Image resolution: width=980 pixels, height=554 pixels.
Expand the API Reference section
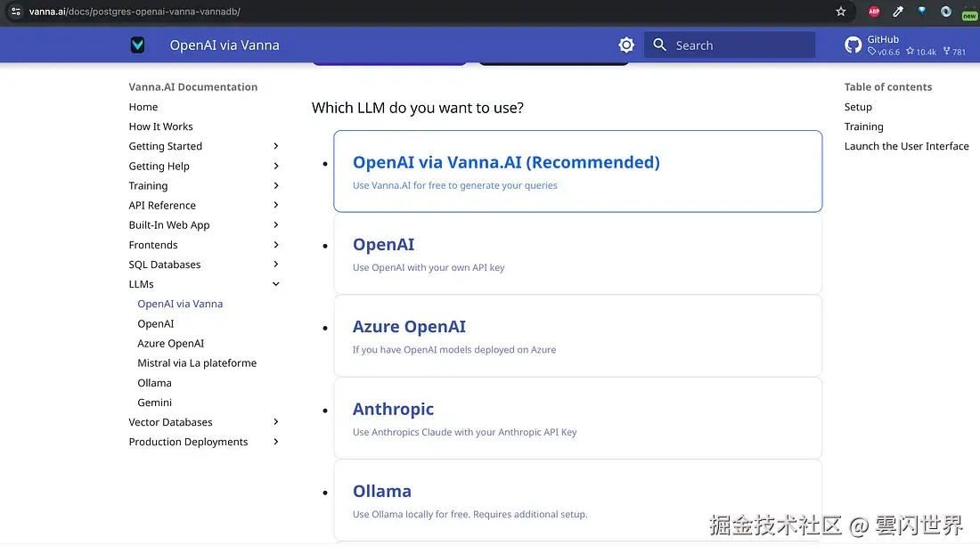(x=276, y=206)
